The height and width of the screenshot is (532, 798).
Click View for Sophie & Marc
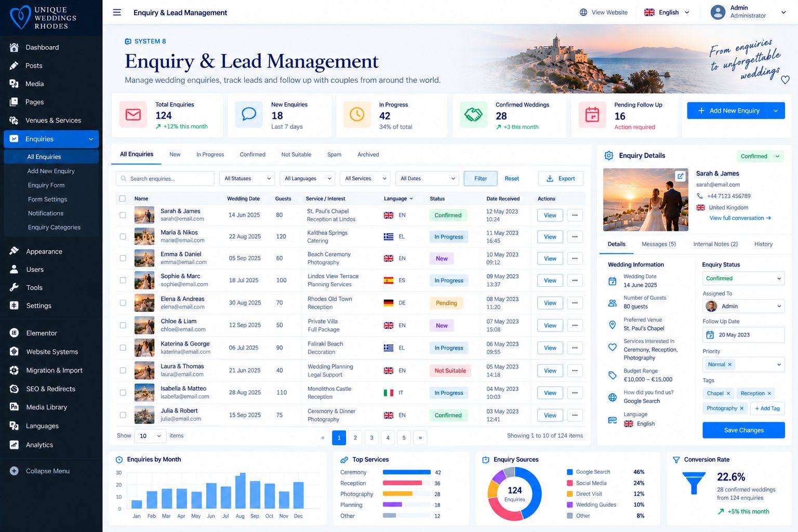550,281
